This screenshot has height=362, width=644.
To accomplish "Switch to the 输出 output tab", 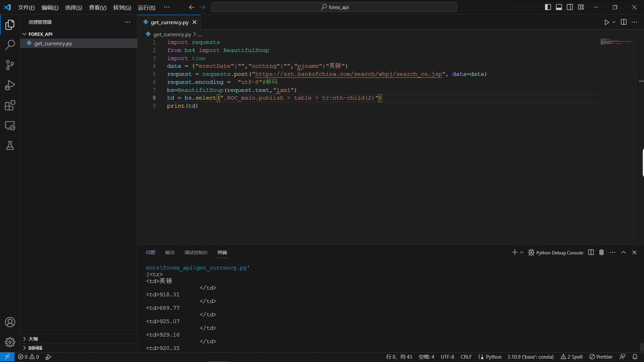I will click(170, 252).
